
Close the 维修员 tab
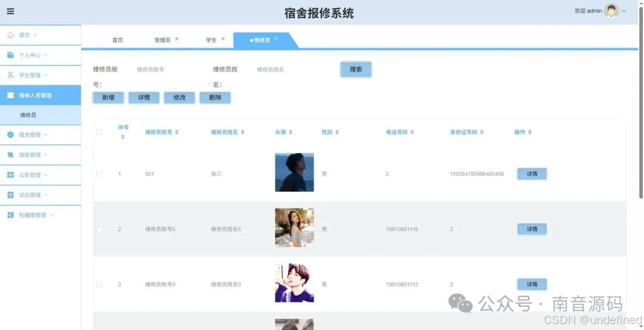(277, 39)
